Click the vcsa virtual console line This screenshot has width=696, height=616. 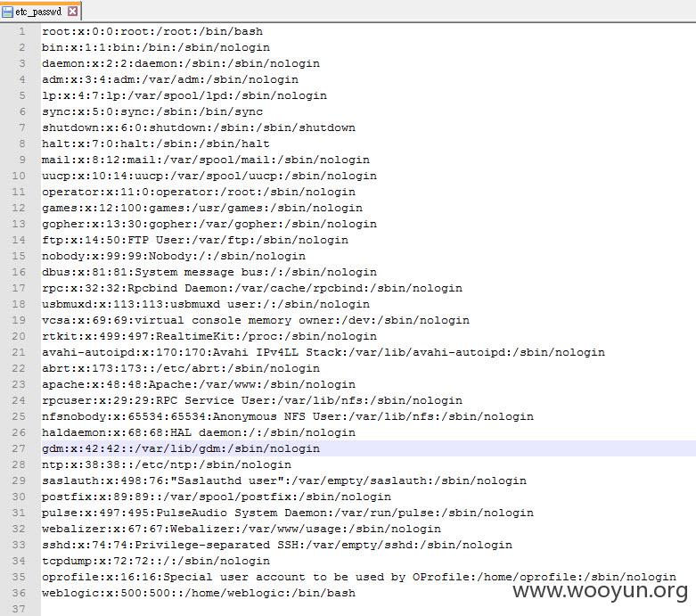pos(256,320)
